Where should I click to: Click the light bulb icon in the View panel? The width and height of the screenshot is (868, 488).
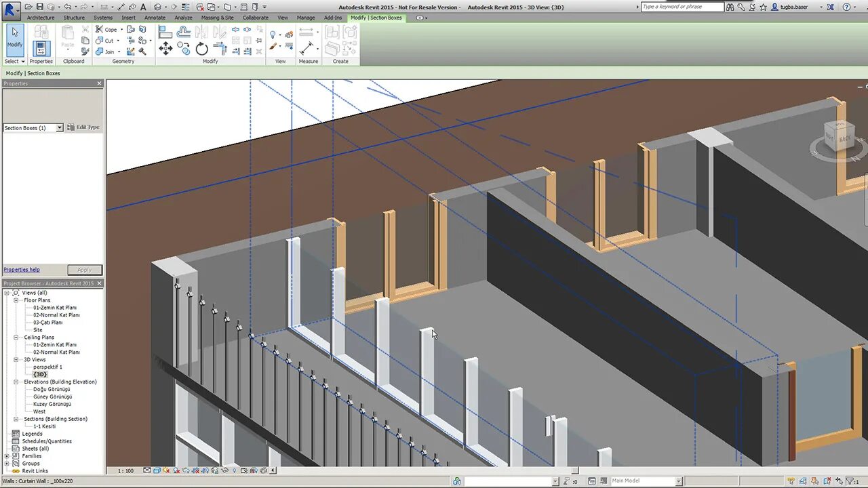click(x=273, y=35)
